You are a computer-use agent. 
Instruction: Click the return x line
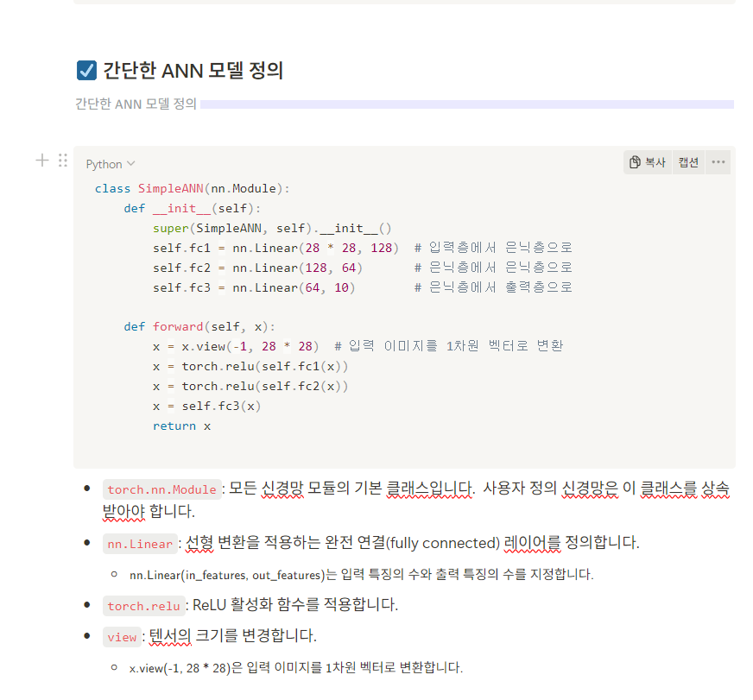point(181,426)
